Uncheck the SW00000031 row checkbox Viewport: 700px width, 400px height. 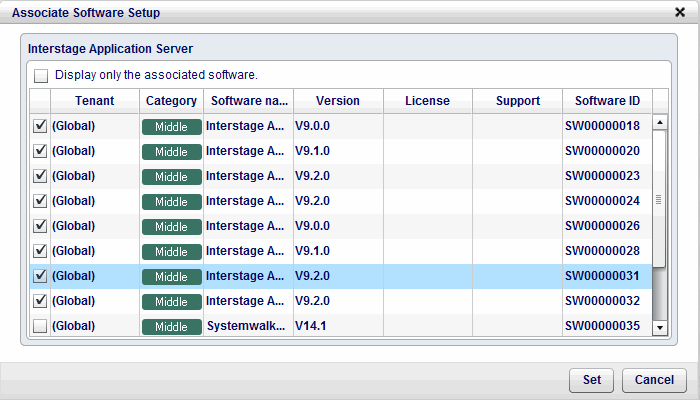40,276
